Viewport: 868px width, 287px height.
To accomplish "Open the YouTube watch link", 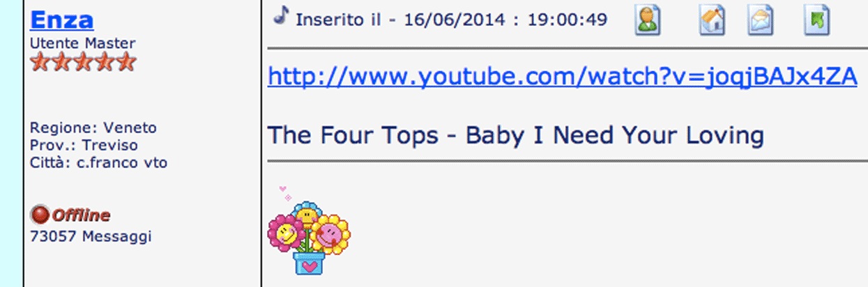I will [562, 77].
